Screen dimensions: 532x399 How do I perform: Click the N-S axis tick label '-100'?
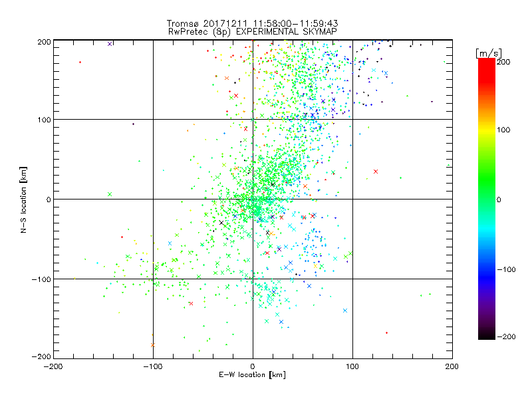(41, 279)
